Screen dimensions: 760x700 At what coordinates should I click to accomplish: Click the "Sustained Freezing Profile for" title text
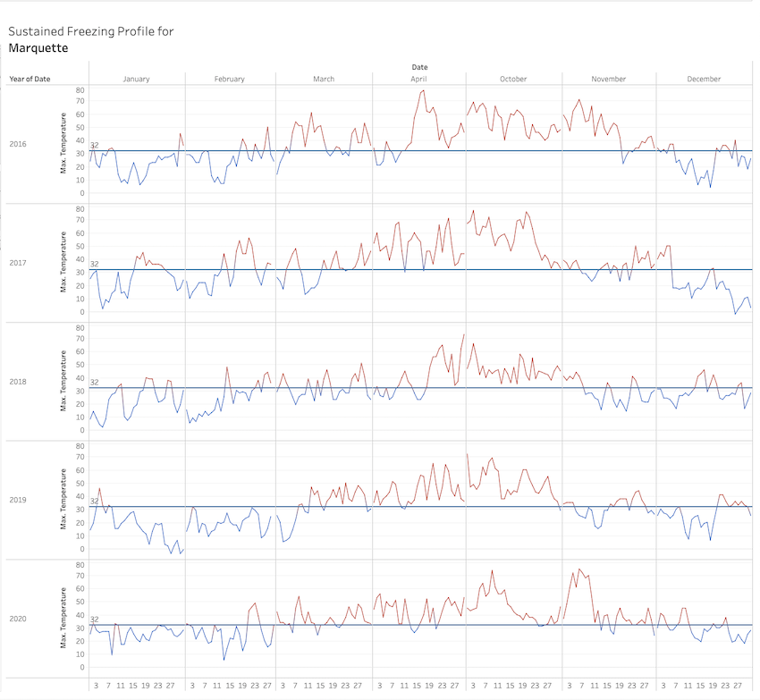[x=90, y=31]
